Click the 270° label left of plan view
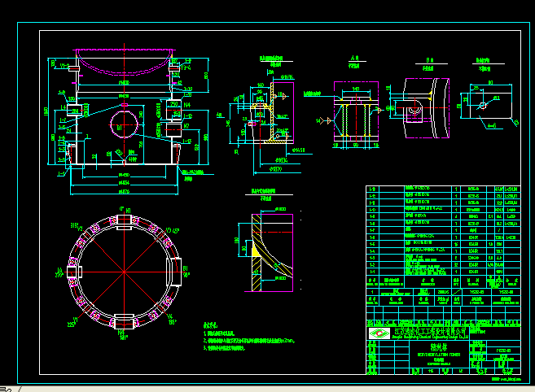The width and height of the screenshot is (535, 392). coord(59,275)
